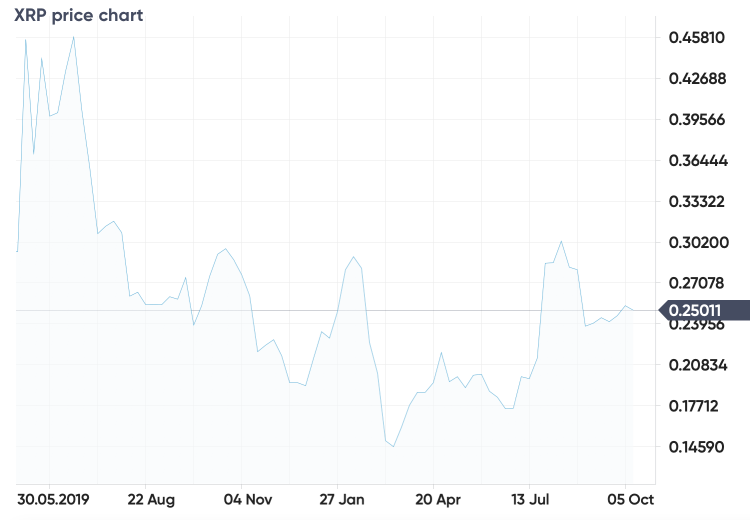Click the 0.30200 price axis label
The image size is (750, 531).
point(699,243)
